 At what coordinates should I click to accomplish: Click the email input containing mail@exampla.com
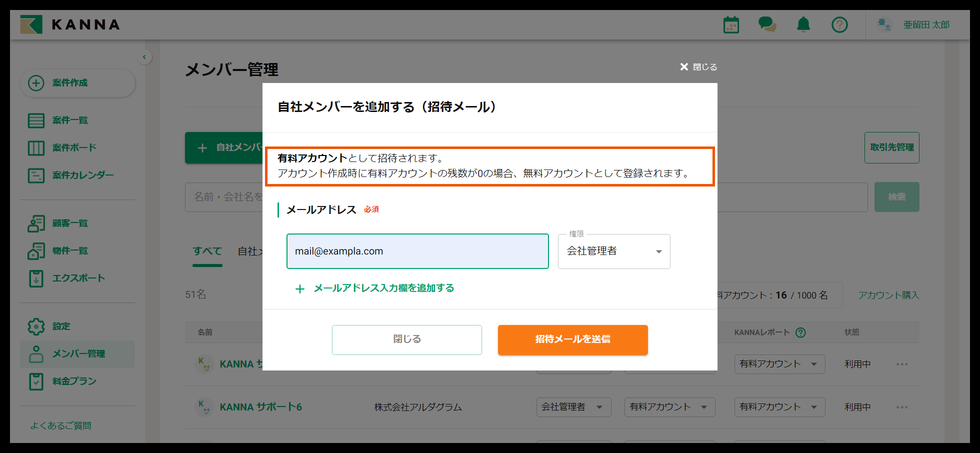[x=417, y=251]
